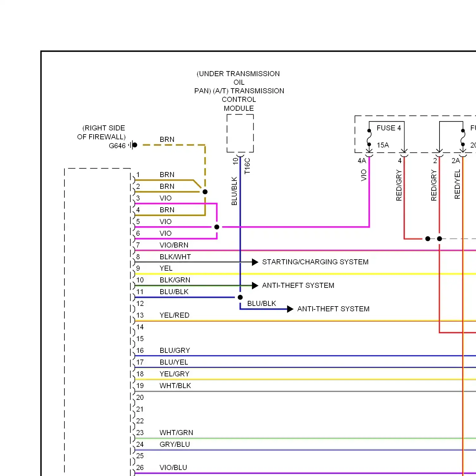Select the WHT/GRN label at pin 23
The width and height of the screenshot is (476, 476).
tap(176, 433)
